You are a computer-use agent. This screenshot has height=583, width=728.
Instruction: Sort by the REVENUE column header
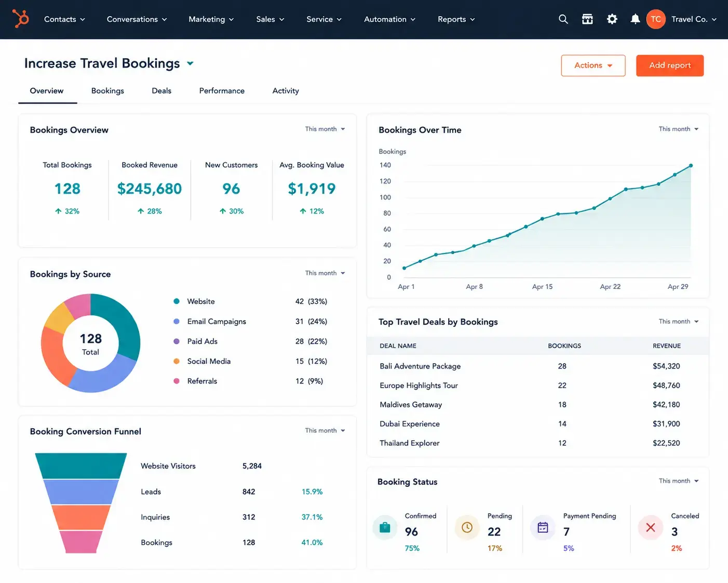pyautogui.click(x=667, y=346)
